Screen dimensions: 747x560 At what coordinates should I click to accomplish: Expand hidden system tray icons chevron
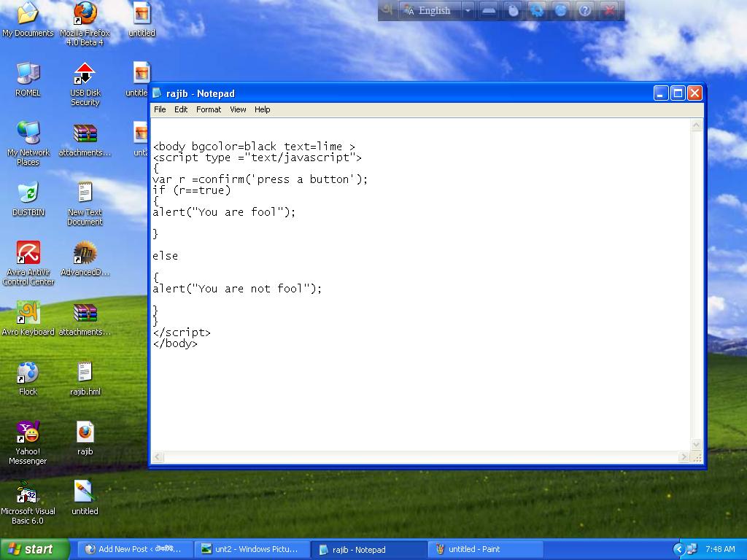point(678,549)
